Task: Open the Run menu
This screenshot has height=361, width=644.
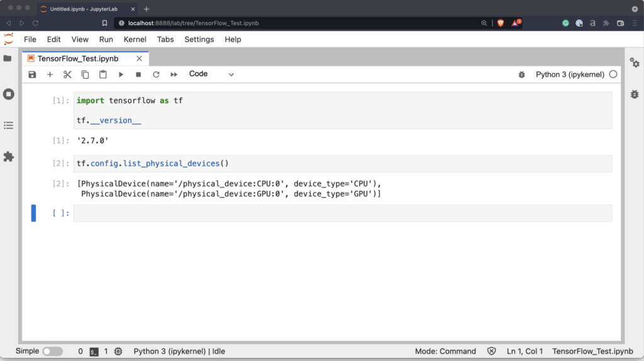Action: click(x=106, y=40)
